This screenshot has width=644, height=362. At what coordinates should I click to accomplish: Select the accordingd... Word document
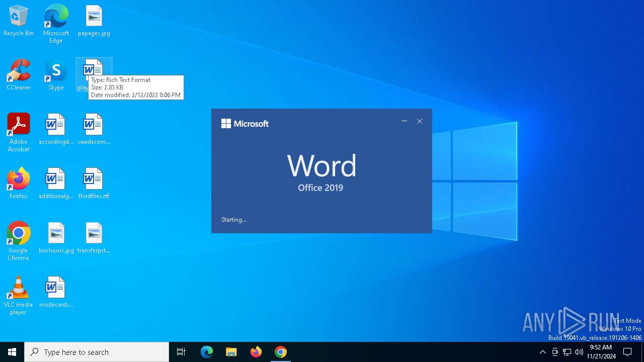[x=56, y=130]
